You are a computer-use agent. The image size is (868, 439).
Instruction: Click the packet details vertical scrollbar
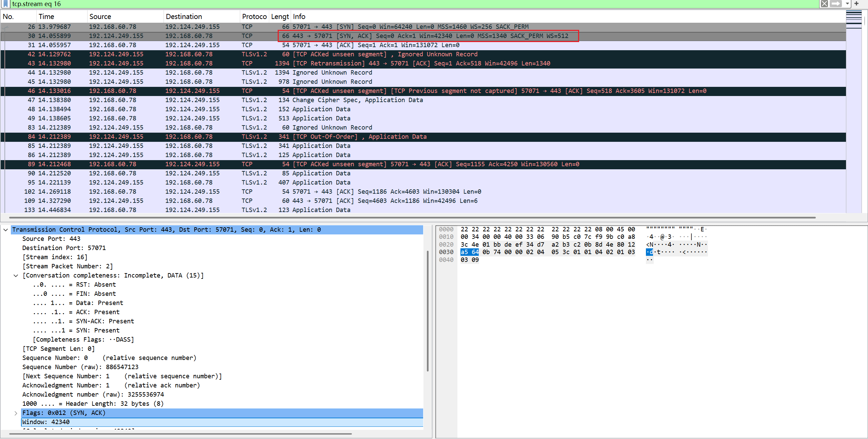click(428, 310)
